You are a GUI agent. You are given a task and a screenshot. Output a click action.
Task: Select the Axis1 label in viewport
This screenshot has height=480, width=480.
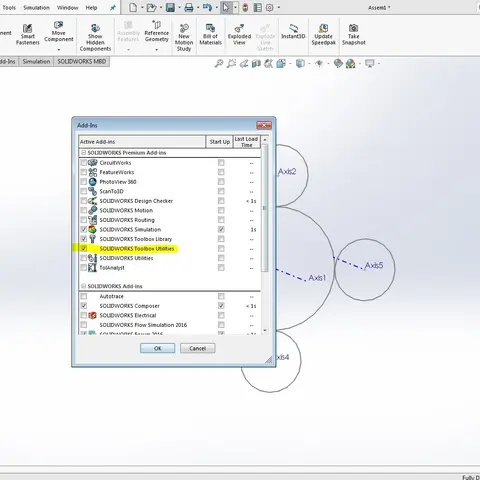[x=317, y=277]
